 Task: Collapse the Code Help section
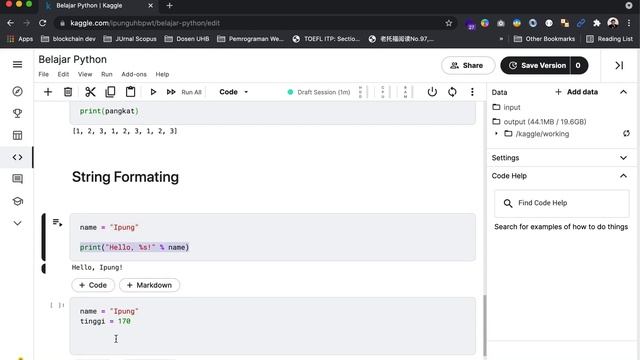click(623, 176)
